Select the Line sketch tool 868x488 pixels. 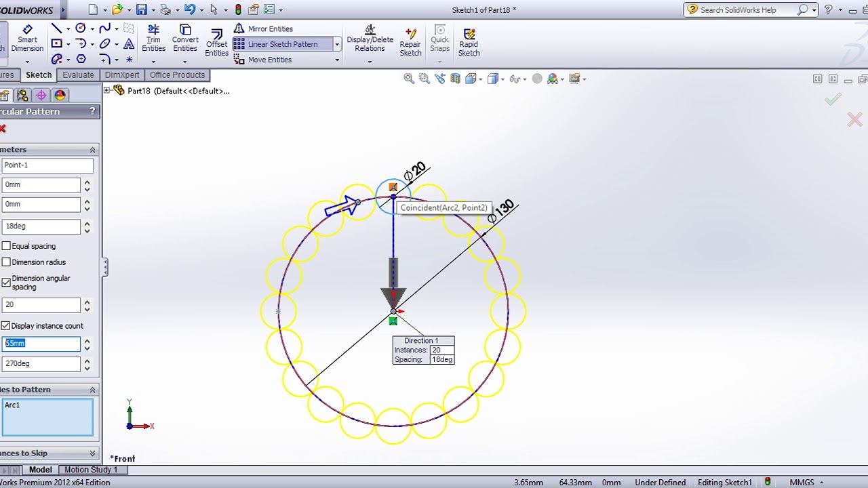(57, 28)
